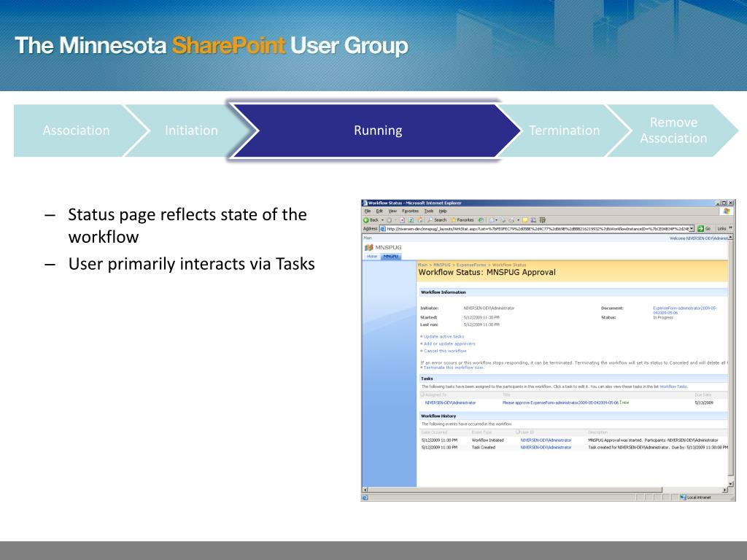Open the Tools menu
The width and height of the screenshot is (747, 560).
(429, 211)
